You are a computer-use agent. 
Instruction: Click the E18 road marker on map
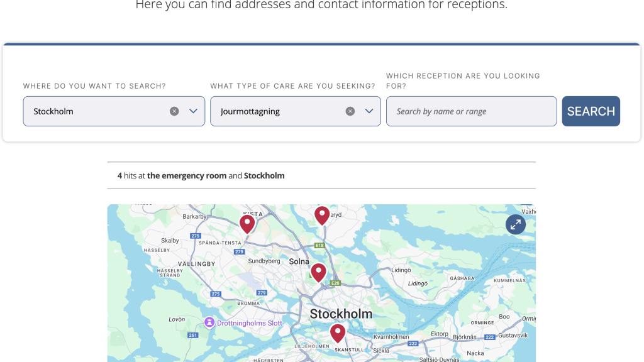[319, 246]
